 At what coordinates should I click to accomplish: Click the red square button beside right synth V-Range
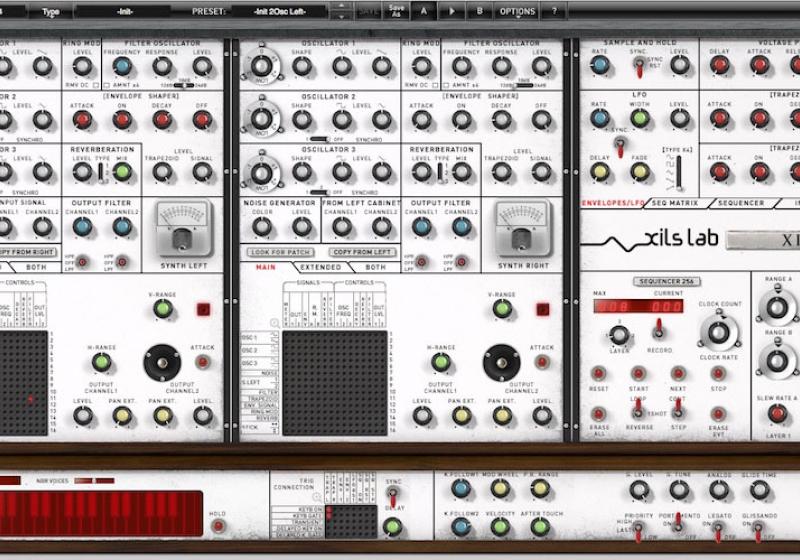click(x=542, y=309)
